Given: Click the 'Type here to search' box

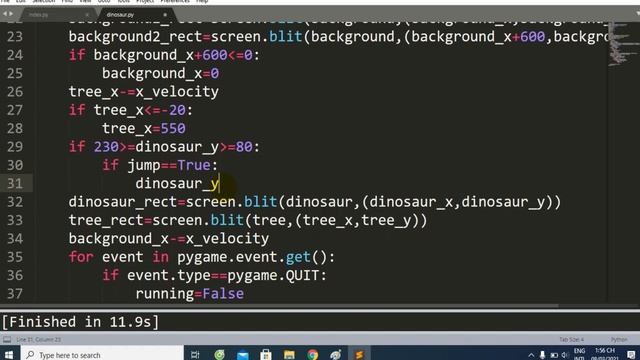Looking at the screenshot, I should (102, 354).
